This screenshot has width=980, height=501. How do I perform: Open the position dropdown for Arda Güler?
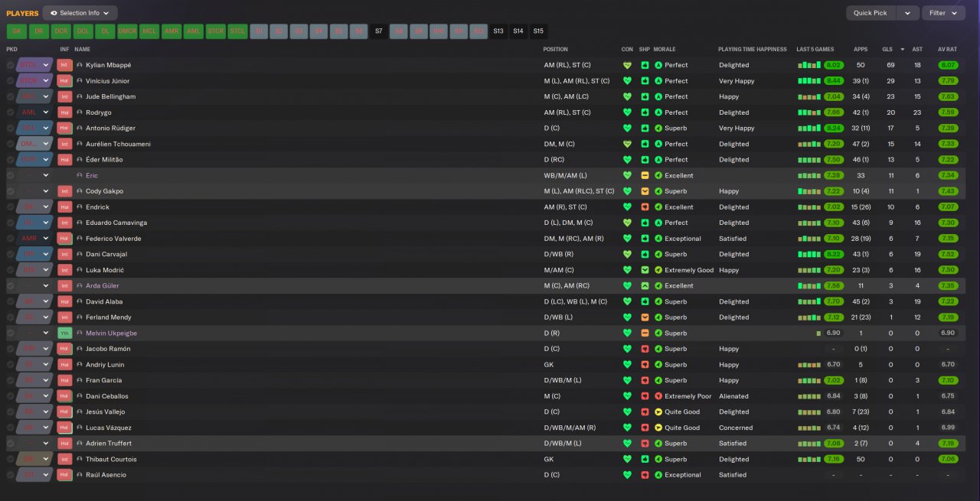[x=34, y=286]
